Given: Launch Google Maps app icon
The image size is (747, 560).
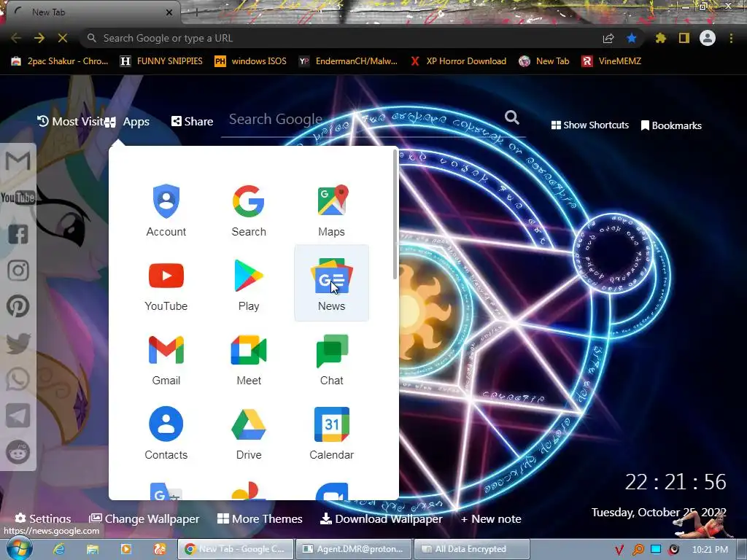Looking at the screenshot, I should 332,209.
